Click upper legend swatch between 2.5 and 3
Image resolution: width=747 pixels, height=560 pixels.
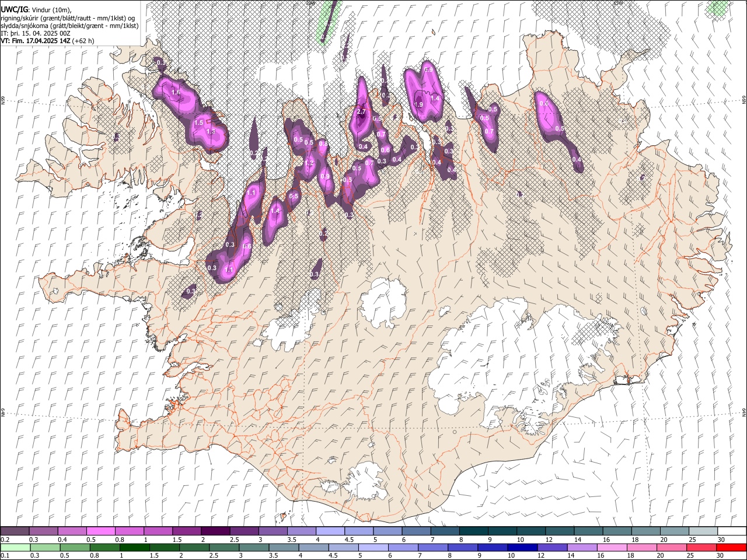click(x=244, y=531)
